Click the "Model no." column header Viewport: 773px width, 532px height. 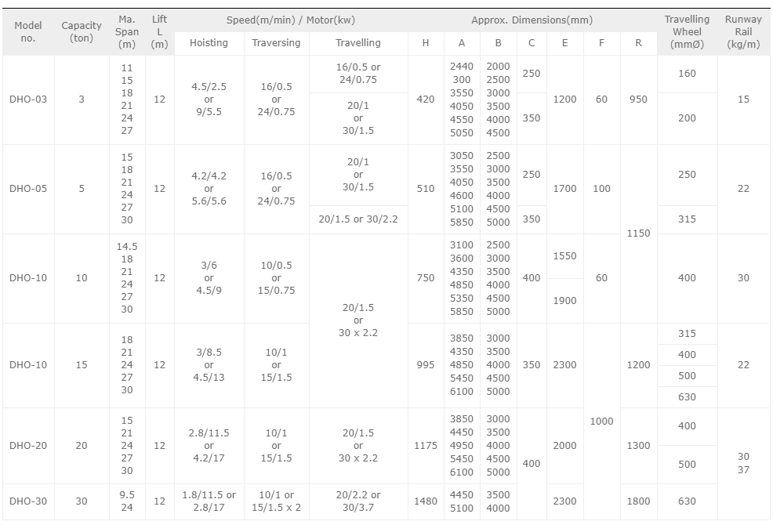coord(28,31)
